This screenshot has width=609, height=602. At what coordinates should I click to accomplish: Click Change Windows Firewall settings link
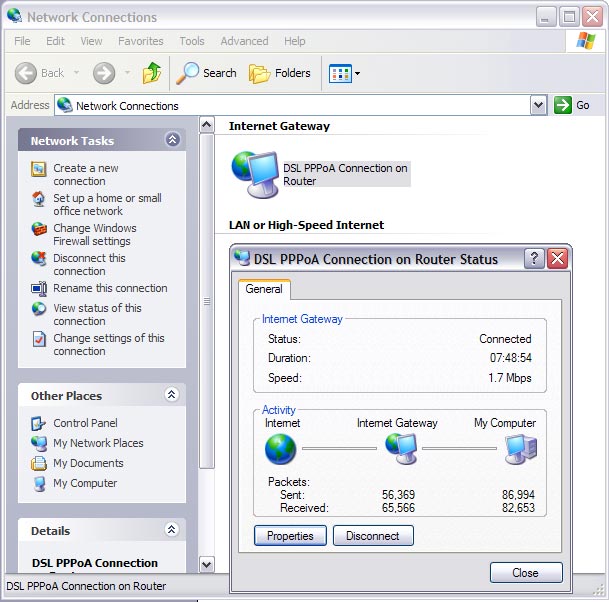coord(95,234)
